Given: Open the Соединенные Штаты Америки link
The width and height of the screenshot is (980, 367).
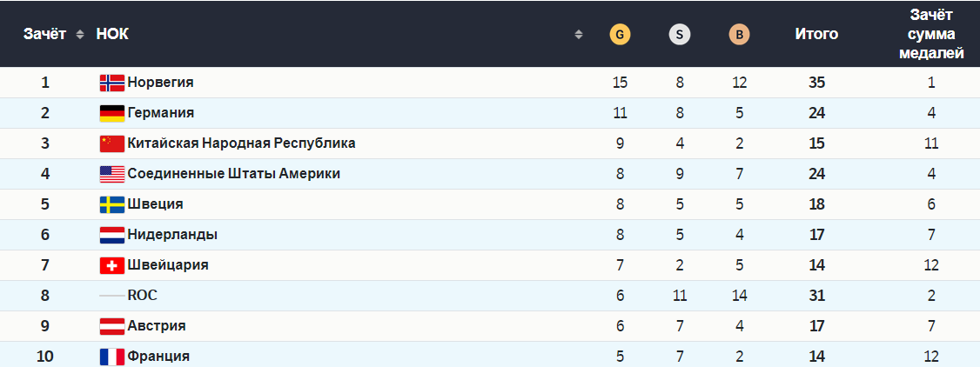Looking at the screenshot, I should 233,174.
